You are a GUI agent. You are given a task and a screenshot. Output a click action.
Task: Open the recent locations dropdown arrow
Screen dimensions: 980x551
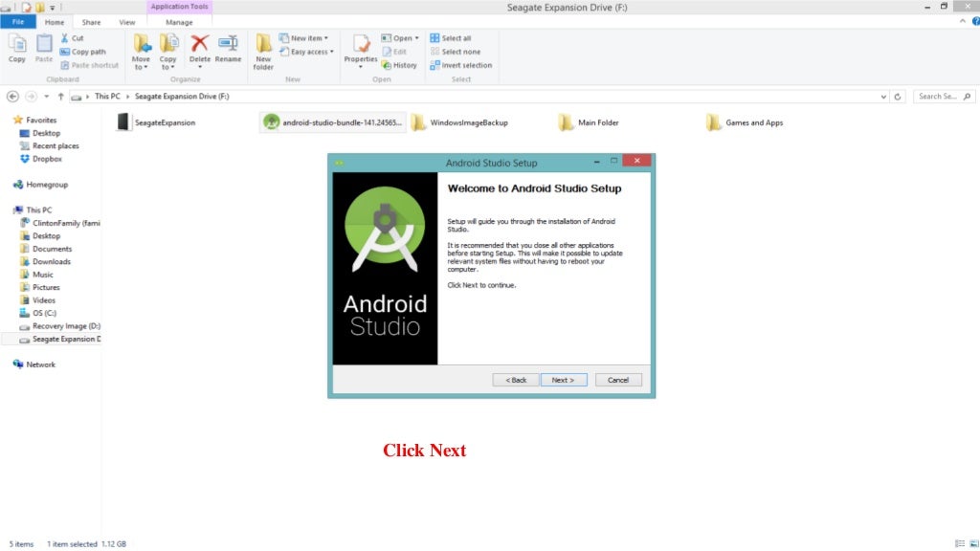[x=46, y=97]
